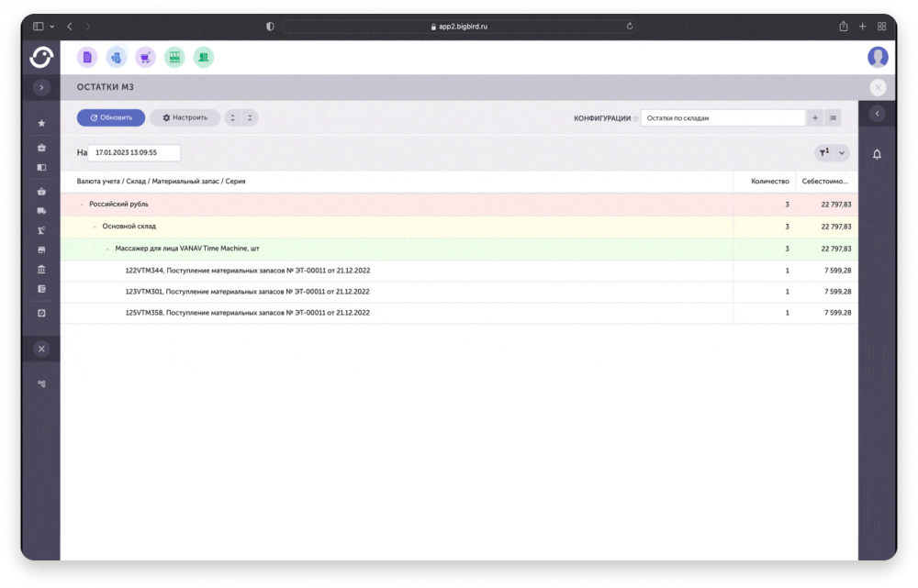Open the user profile avatar

pyautogui.click(x=878, y=57)
